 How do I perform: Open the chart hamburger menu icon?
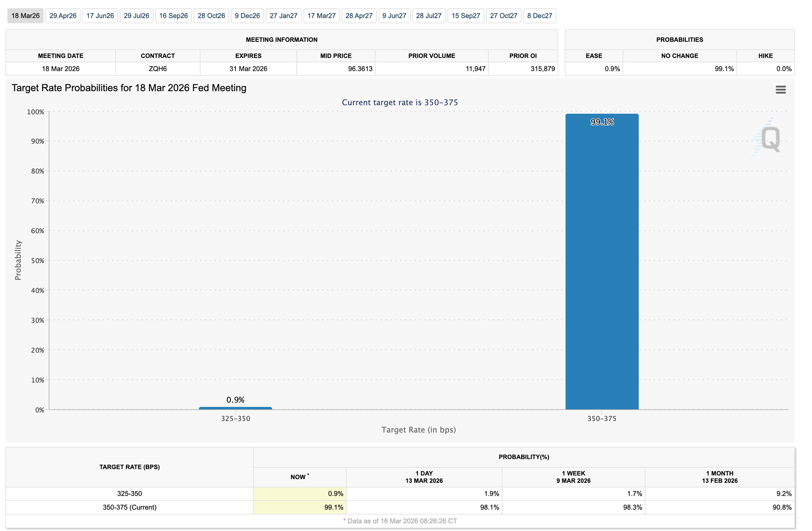coord(780,90)
